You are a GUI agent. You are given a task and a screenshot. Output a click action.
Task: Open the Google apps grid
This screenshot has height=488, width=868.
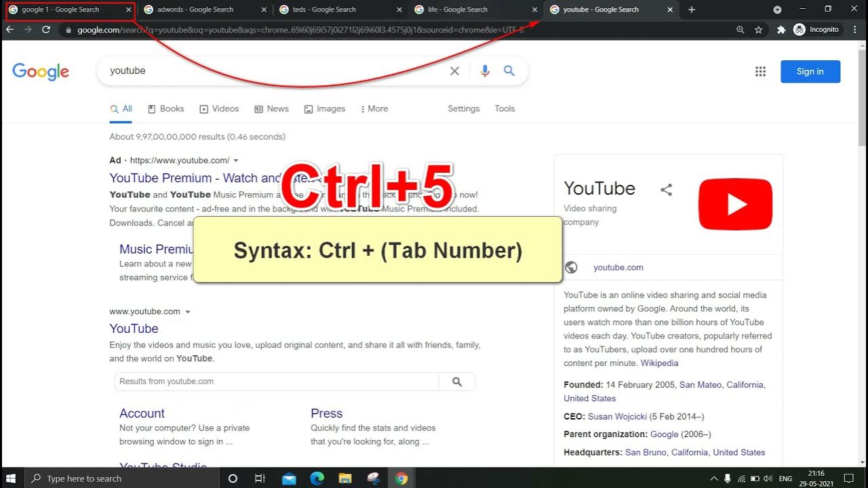pos(760,72)
